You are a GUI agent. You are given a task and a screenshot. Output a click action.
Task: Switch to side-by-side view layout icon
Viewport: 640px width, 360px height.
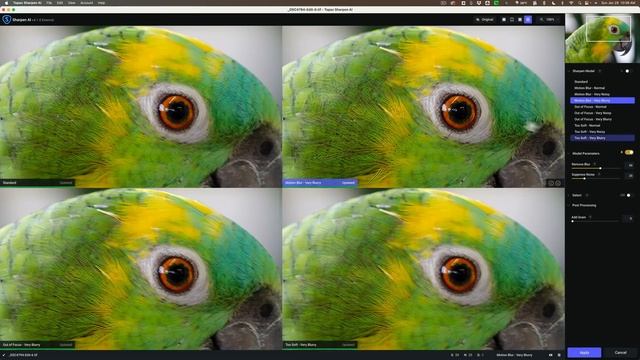[520, 19]
